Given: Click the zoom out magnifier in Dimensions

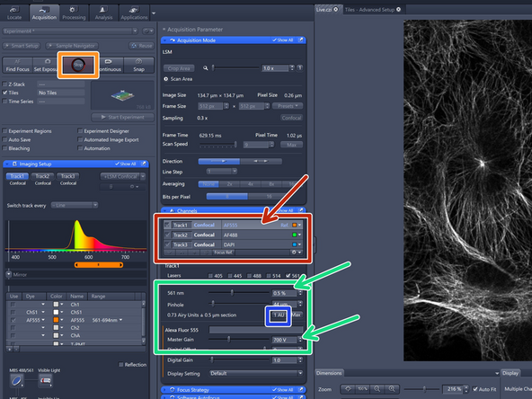Looking at the screenshot, I should tap(377, 389).
